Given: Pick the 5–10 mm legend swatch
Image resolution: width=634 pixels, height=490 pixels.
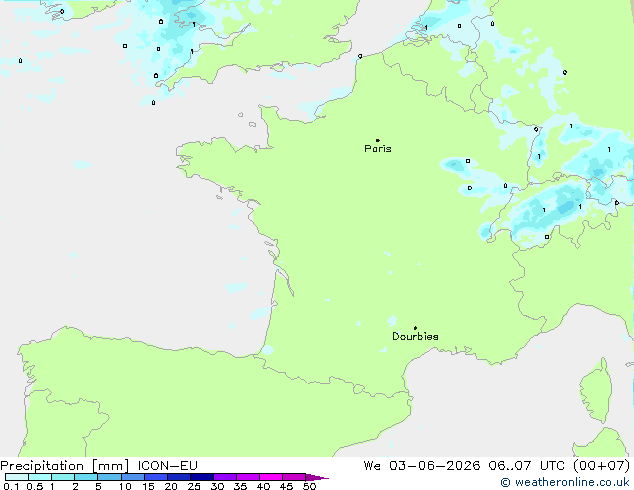Looking at the screenshot, I should click(x=109, y=477).
